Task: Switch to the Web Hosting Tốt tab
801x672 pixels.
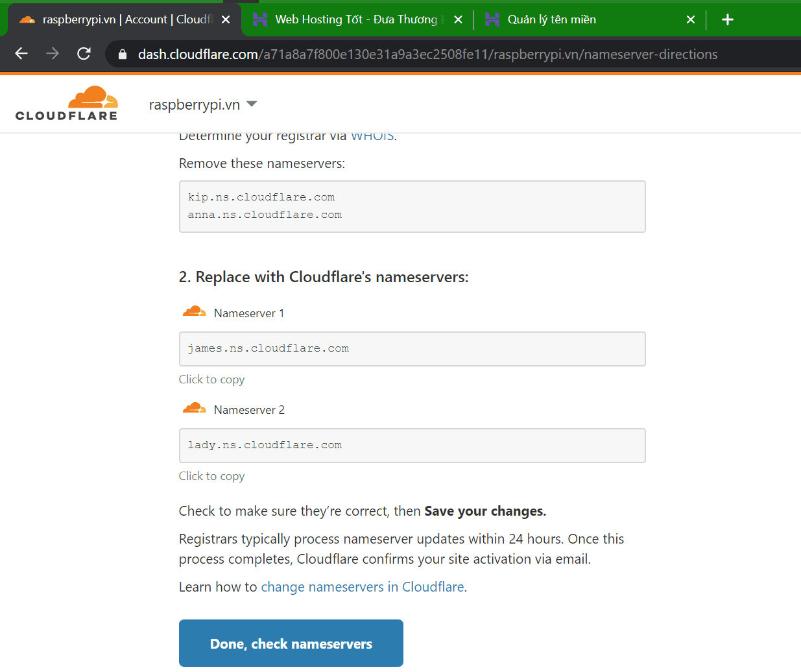Action: click(355, 19)
